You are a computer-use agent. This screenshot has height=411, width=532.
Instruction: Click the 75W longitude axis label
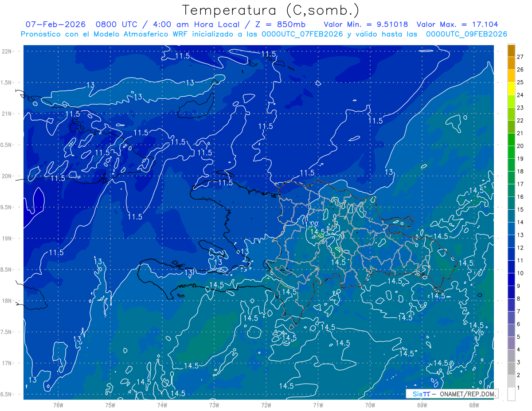tap(110, 405)
